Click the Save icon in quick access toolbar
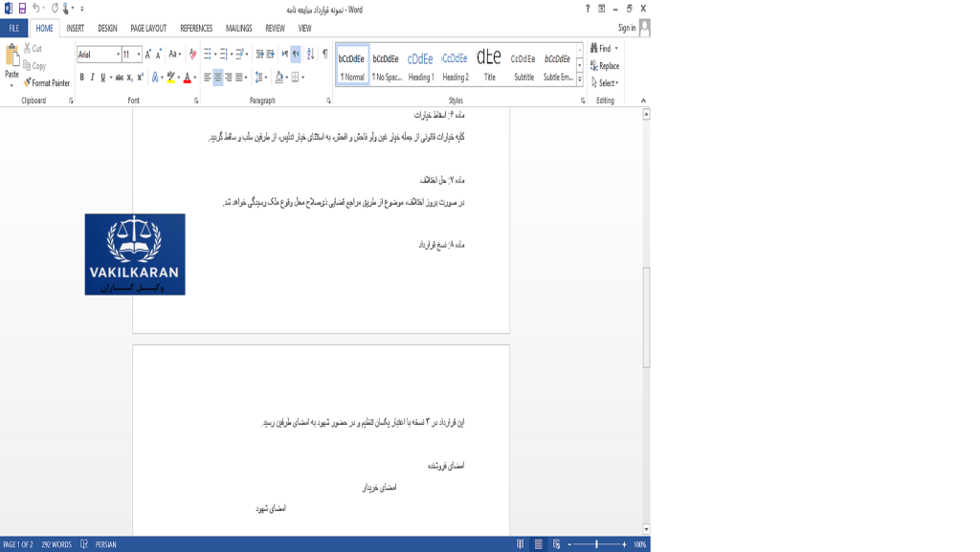The width and height of the screenshot is (980, 552). click(x=23, y=9)
